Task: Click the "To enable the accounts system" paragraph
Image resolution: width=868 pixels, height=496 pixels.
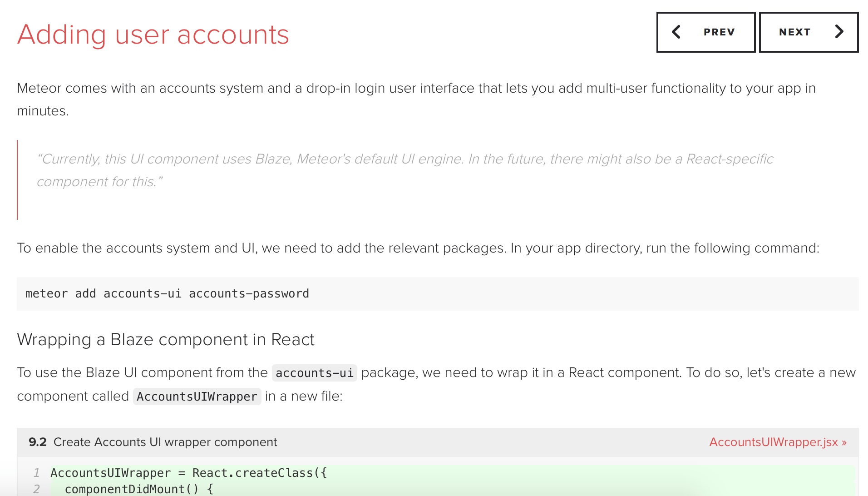Action: [418, 248]
